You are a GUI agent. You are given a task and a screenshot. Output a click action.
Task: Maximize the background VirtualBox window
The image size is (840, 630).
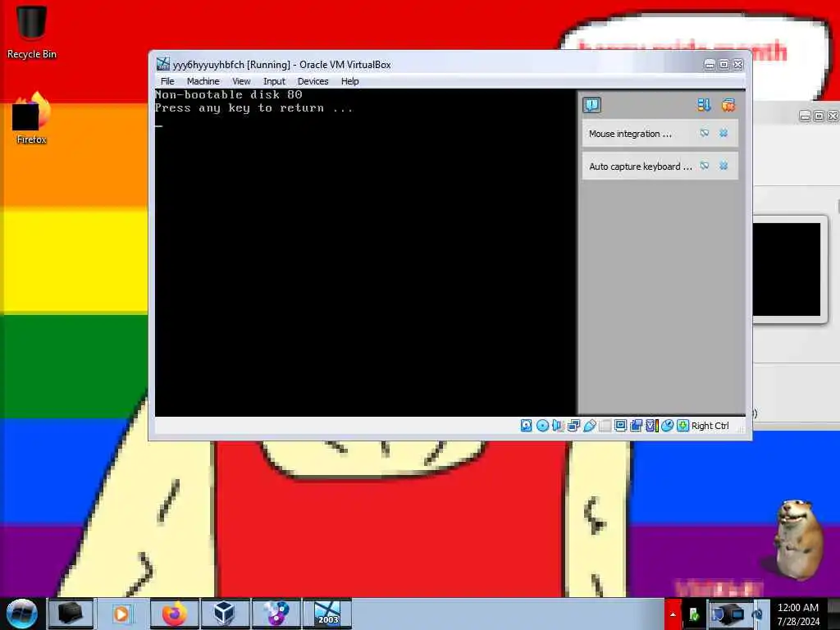click(819, 116)
